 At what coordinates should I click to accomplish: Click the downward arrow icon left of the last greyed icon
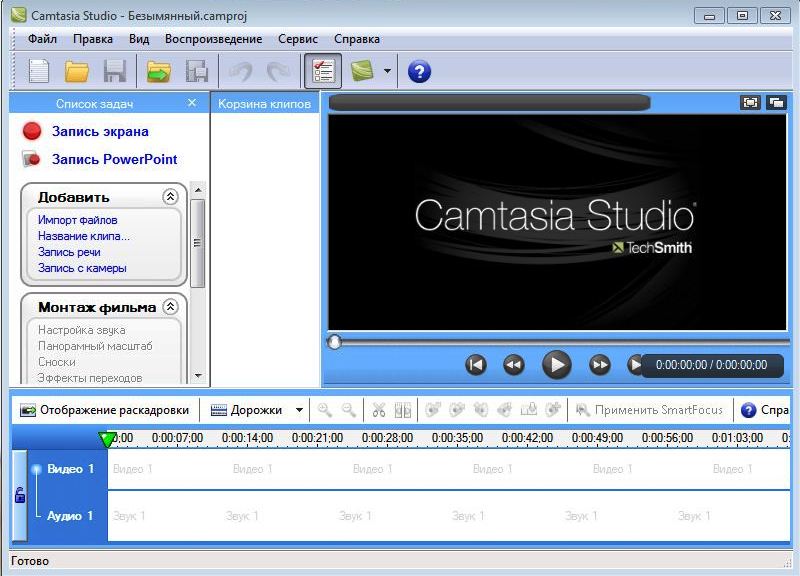pyautogui.click(x=529, y=410)
